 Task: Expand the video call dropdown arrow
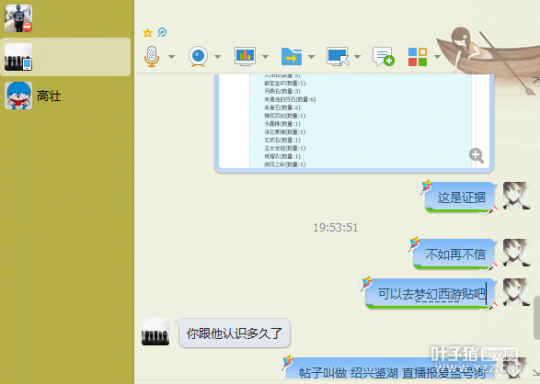tap(218, 57)
